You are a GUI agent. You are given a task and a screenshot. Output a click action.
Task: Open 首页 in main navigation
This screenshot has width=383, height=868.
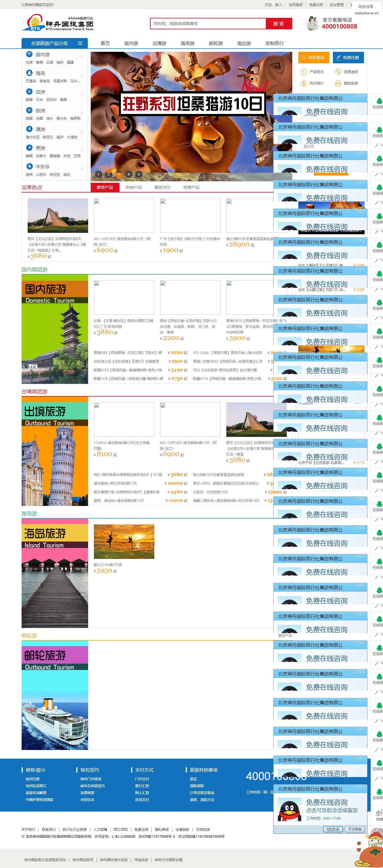(x=105, y=43)
